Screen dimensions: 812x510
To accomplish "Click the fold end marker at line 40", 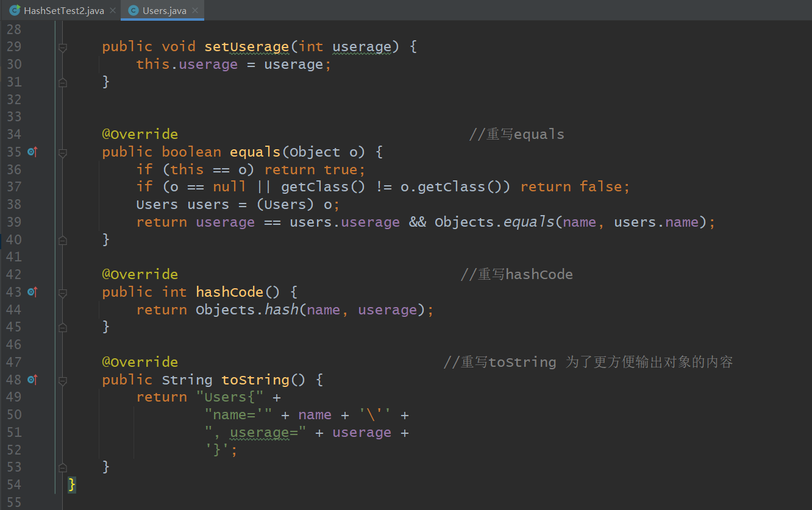I will pos(62,240).
